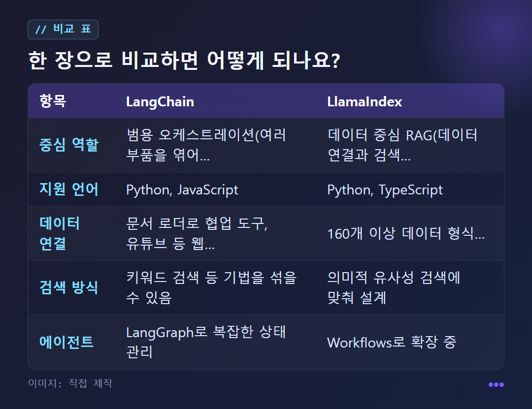Screen dimensions: 532x409
Task: Click the cell '160개 이상 데이터 형식...'
Action: tap(406, 233)
